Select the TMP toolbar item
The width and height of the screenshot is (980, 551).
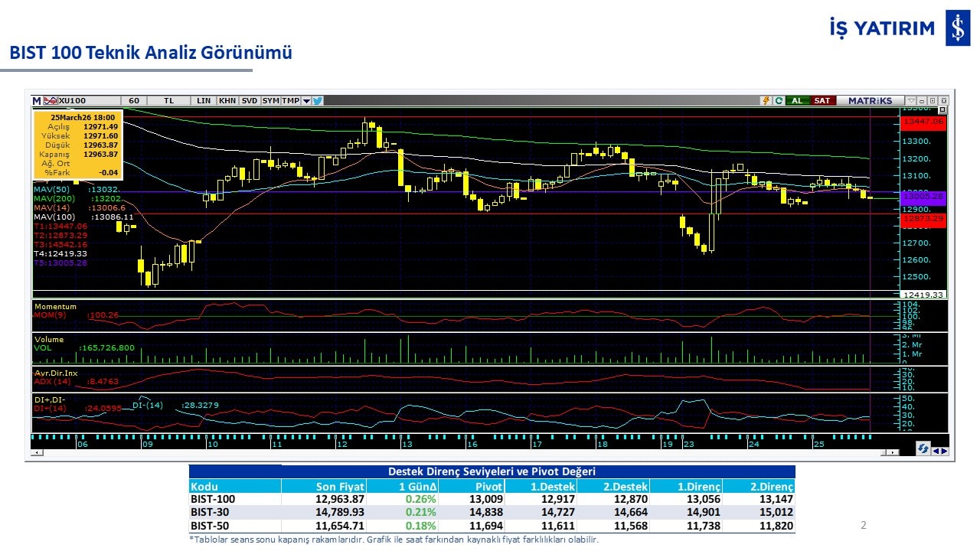290,100
